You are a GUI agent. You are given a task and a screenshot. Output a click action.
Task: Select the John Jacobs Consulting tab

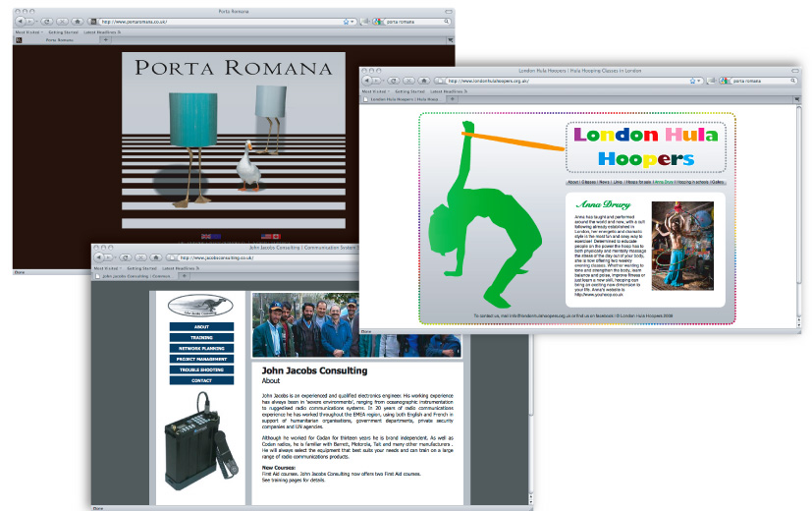(135, 276)
